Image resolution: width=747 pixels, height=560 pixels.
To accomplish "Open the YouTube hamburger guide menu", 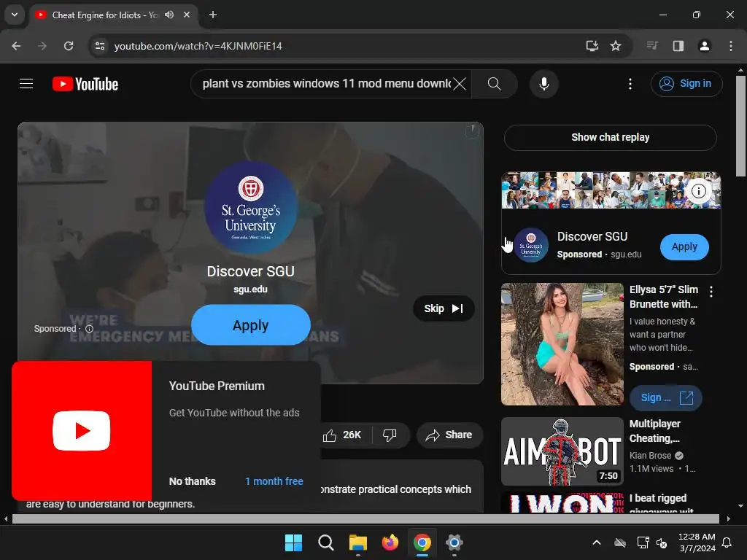I will point(26,84).
